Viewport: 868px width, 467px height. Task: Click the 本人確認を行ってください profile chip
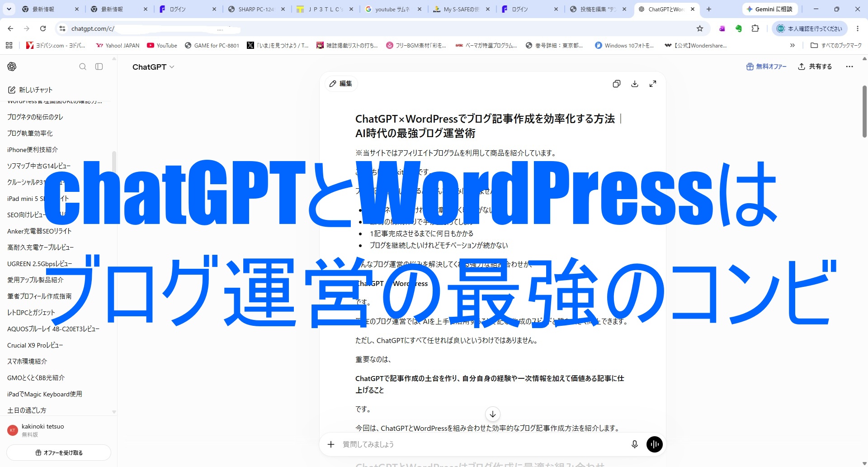coord(809,29)
